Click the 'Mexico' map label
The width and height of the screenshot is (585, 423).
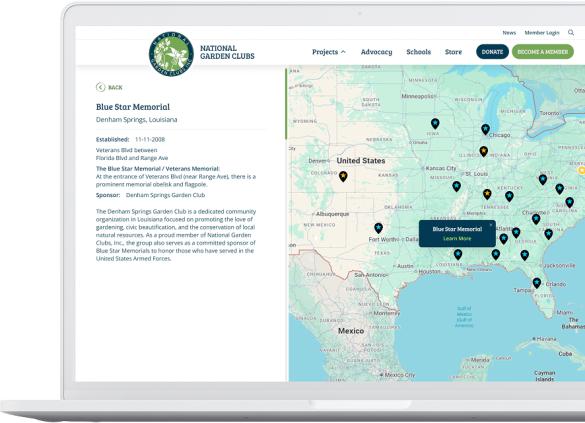[351, 331]
